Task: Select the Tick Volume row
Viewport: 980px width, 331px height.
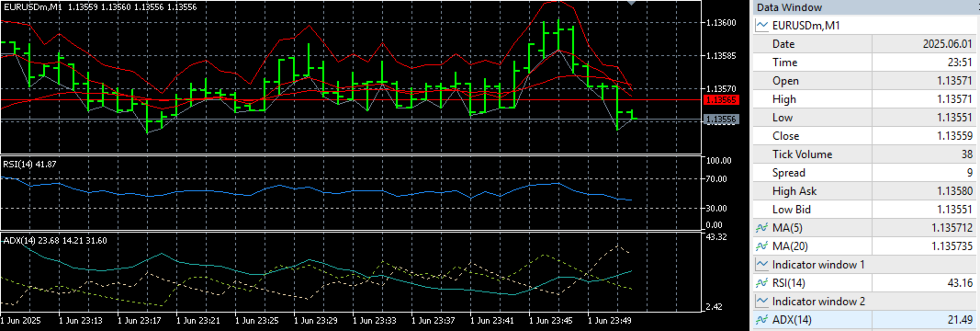Action: point(865,154)
